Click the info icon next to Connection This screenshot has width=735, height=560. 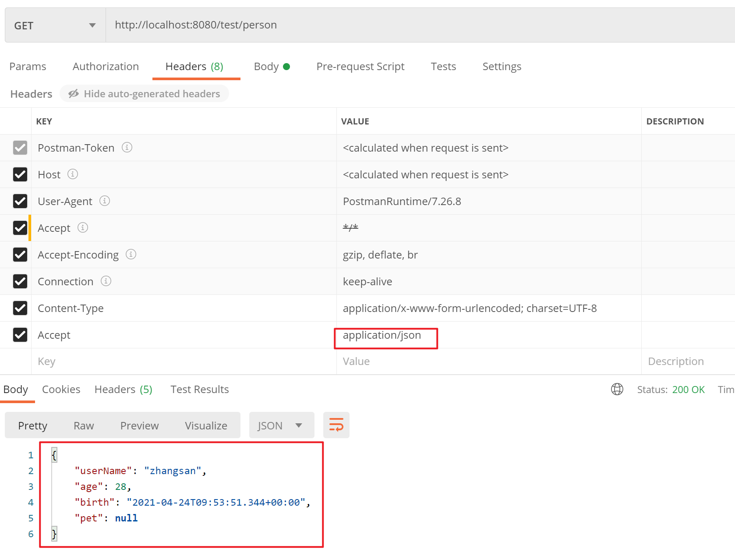(x=106, y=281)
